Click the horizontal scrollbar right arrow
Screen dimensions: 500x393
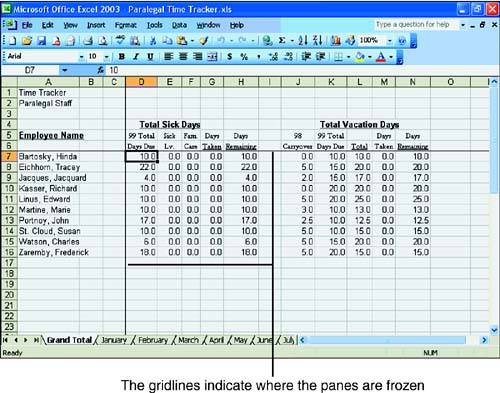[x=484, y=340]
